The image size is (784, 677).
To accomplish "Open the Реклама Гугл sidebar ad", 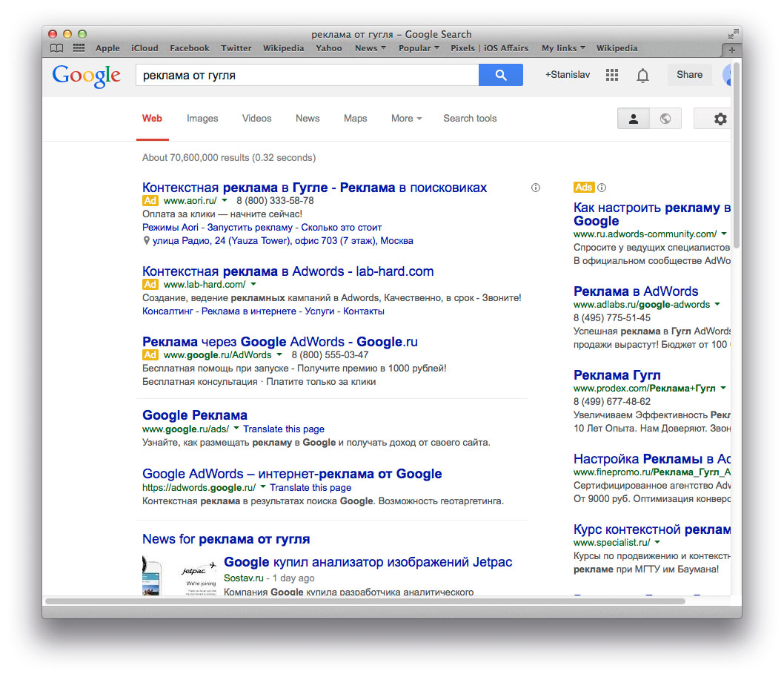I will click(x=617, y=375).
